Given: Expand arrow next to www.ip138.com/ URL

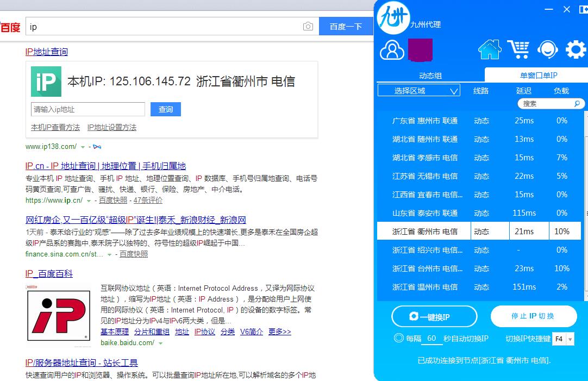Looking at the screenshot, I should point(83,147).
